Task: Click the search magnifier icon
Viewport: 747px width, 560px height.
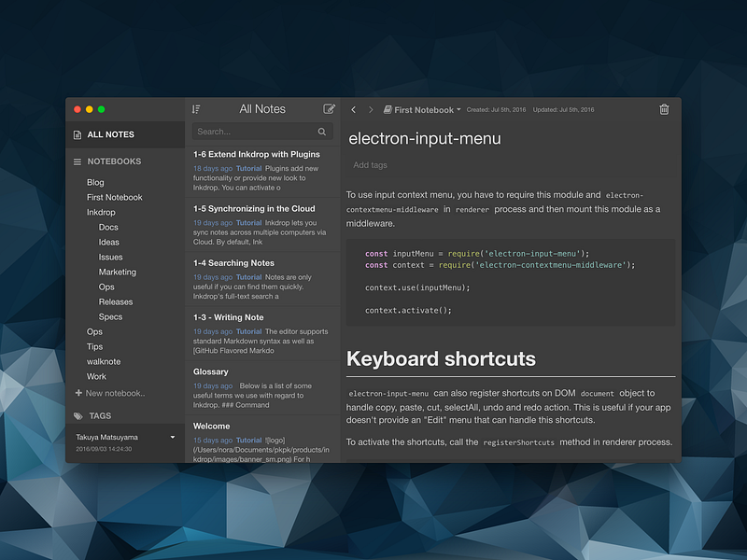Action: [x=322, y=132]
